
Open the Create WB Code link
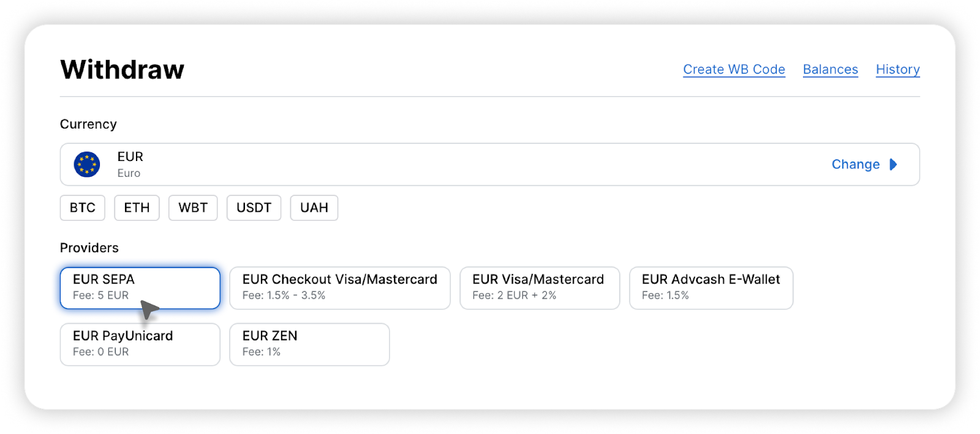point(734,69)
